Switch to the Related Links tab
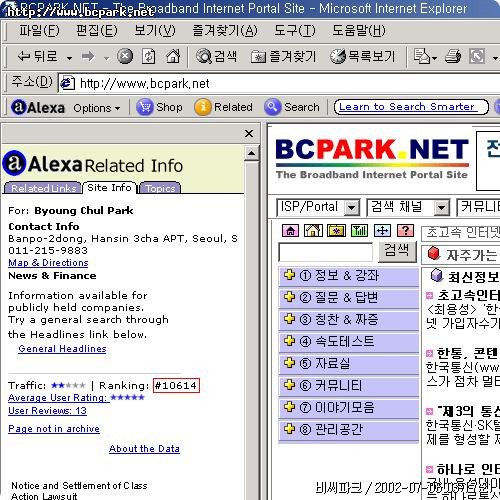This screenshot has height=500, width=500. click(x=43, y=188)
